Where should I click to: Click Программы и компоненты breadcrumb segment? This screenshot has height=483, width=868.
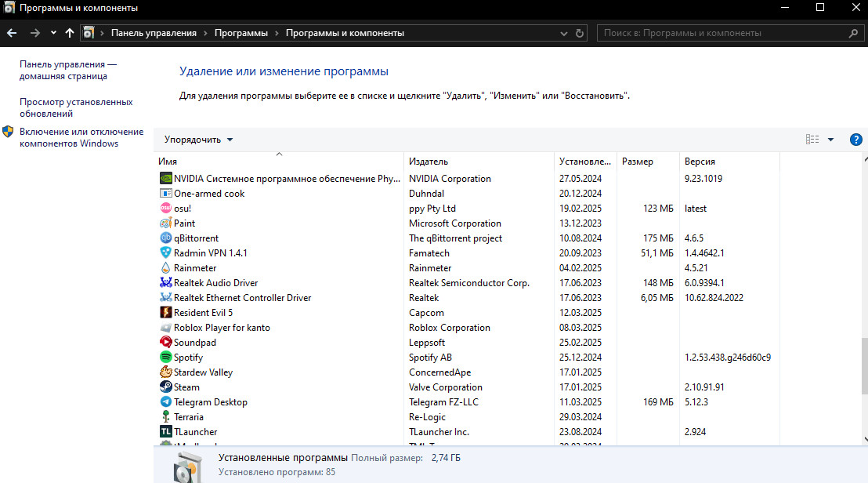coord(345,33)
